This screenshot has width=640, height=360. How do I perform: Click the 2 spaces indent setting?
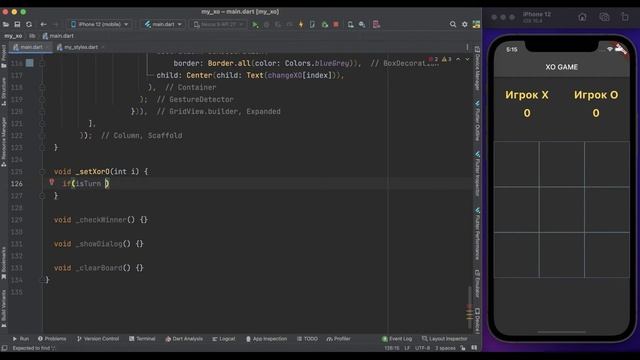445,348
